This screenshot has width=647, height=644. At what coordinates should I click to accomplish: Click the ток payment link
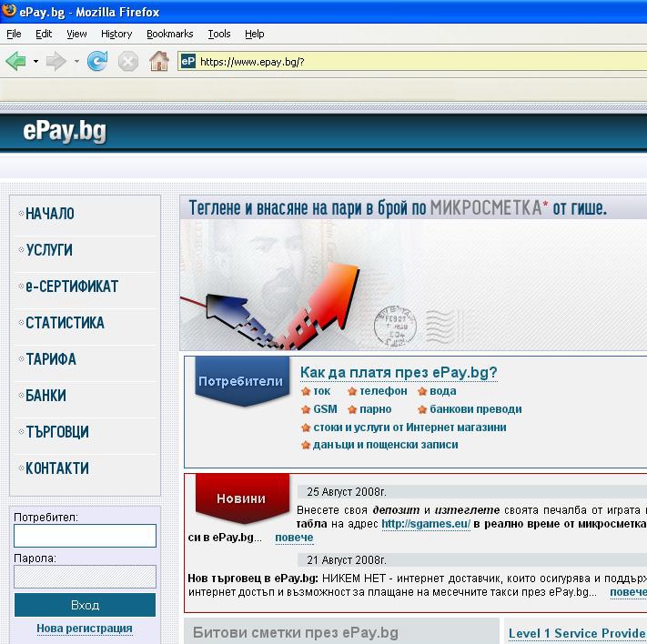[322, 391]
